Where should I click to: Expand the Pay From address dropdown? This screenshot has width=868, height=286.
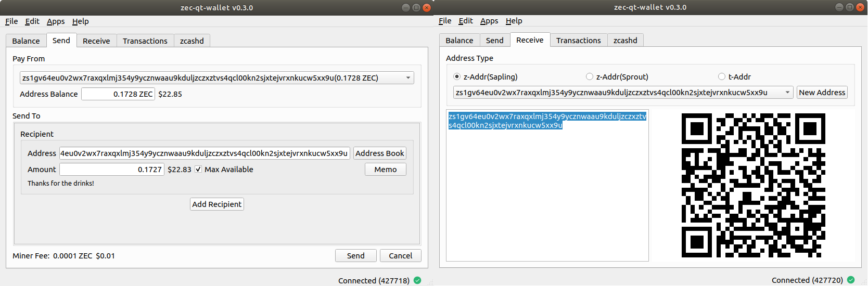(x=408, y=78)
